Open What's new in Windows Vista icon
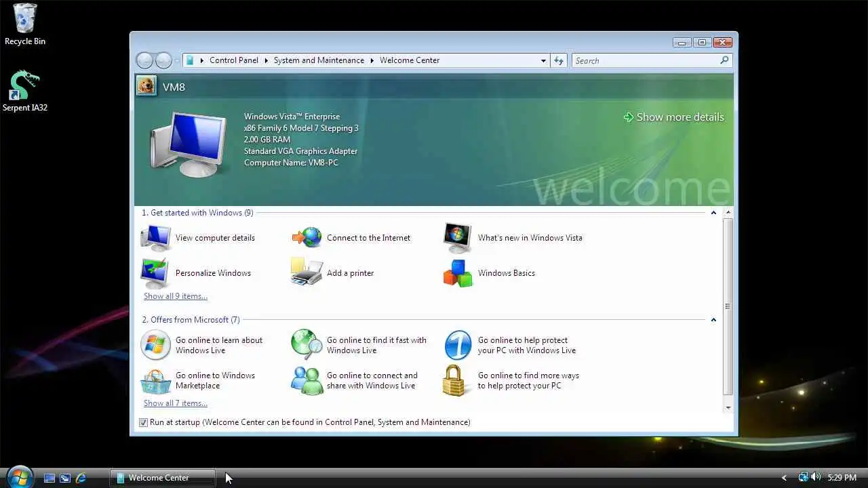This screenshot has width=868, height=488. [458, 238]
